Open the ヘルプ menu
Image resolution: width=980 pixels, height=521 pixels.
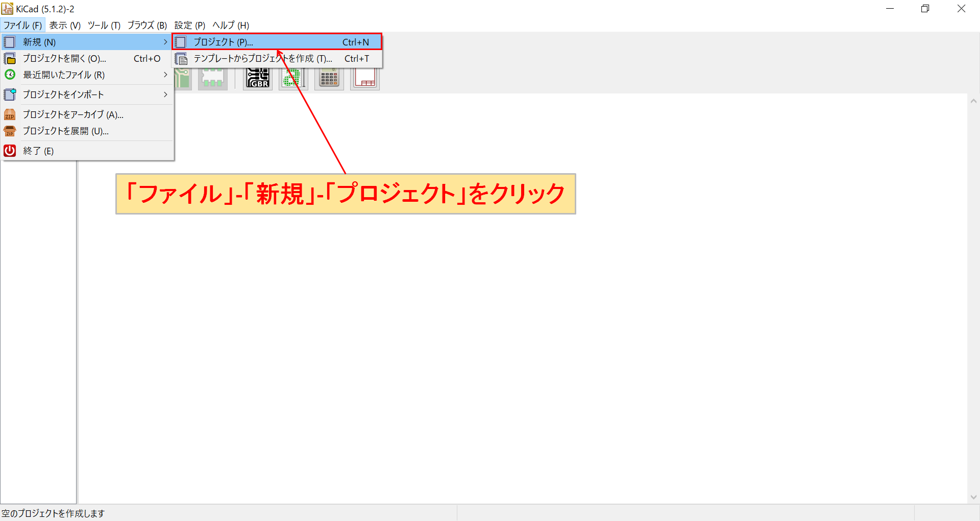tap(230, 25)
